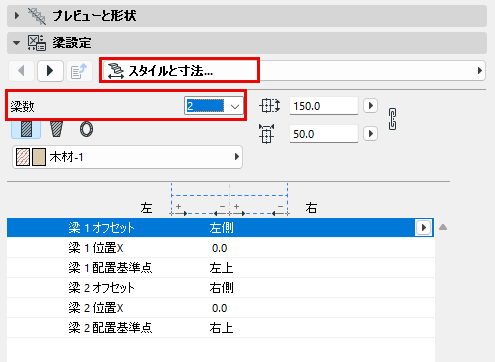495x362 pixels.
Task: Click the 0.0 value of 梁 2 位置X
Action: [219, 308]
